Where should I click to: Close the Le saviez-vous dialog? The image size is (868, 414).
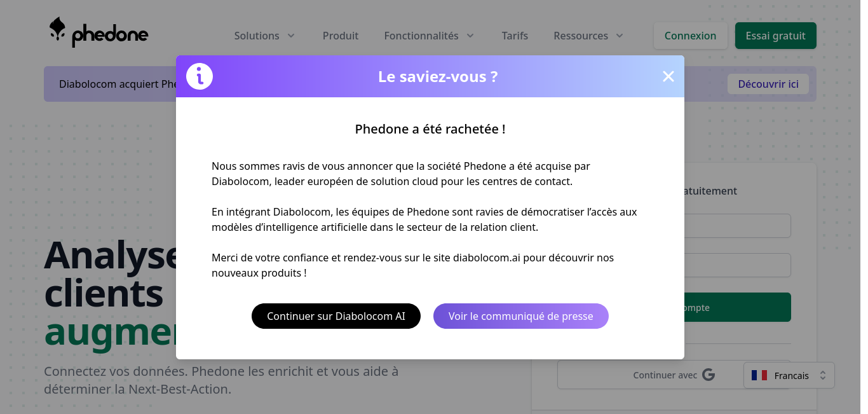coord(668,76)
